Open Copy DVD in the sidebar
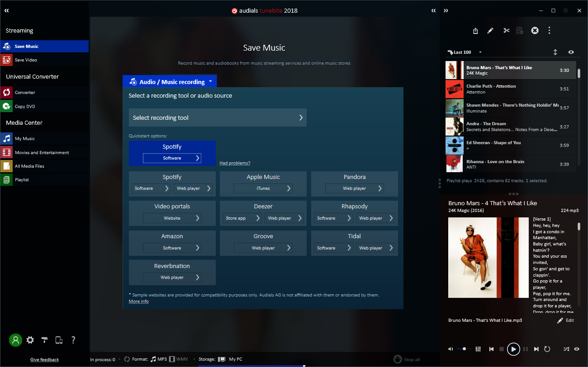This screenshot has height=367, width=588. point(44,106)
